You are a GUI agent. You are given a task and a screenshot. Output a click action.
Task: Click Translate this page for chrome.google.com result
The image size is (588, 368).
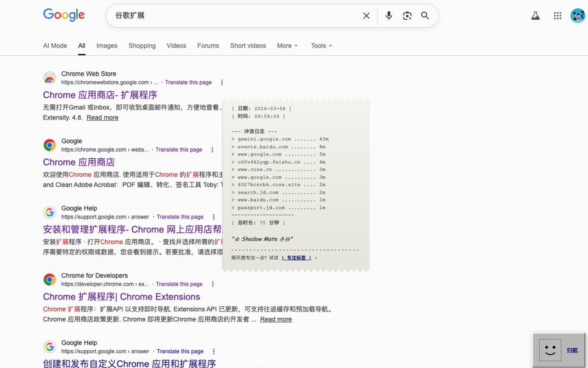click(x=179, y=149)
